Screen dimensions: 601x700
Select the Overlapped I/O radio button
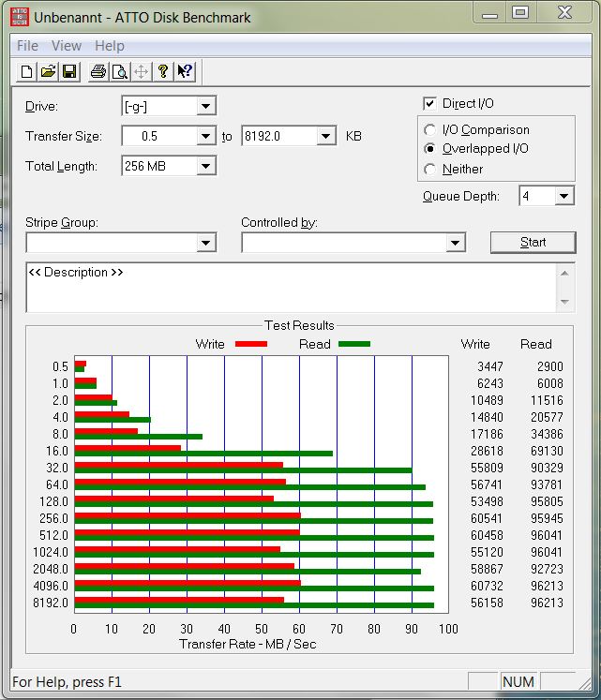[429, 149]
